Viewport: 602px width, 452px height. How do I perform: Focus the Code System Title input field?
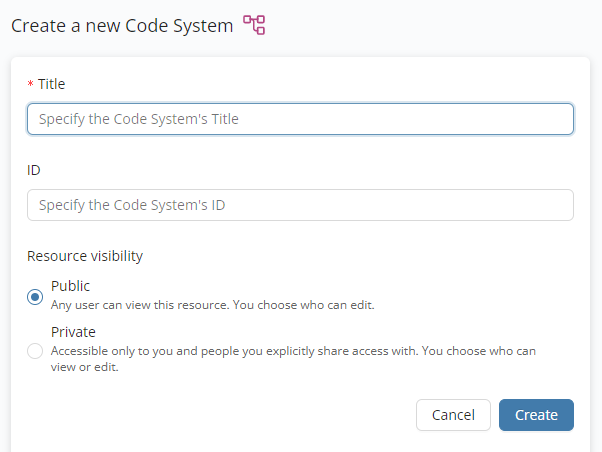[x=300, y=119]
